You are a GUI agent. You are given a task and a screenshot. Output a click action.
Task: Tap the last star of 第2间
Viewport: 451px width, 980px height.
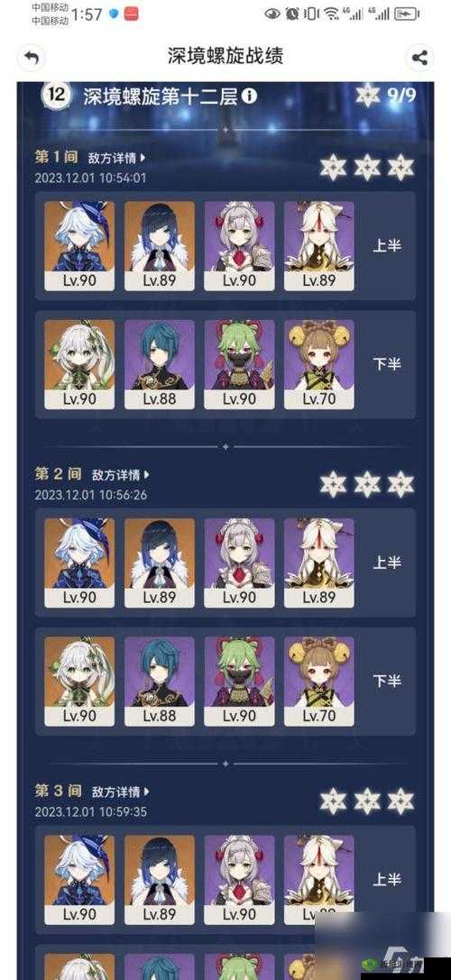[x=400, y=484]
